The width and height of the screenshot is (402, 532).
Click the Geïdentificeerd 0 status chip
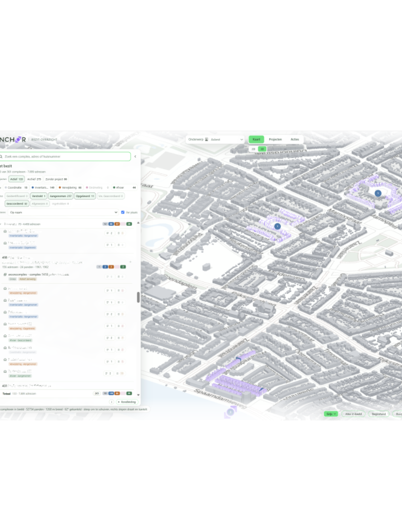pos(17,196)
